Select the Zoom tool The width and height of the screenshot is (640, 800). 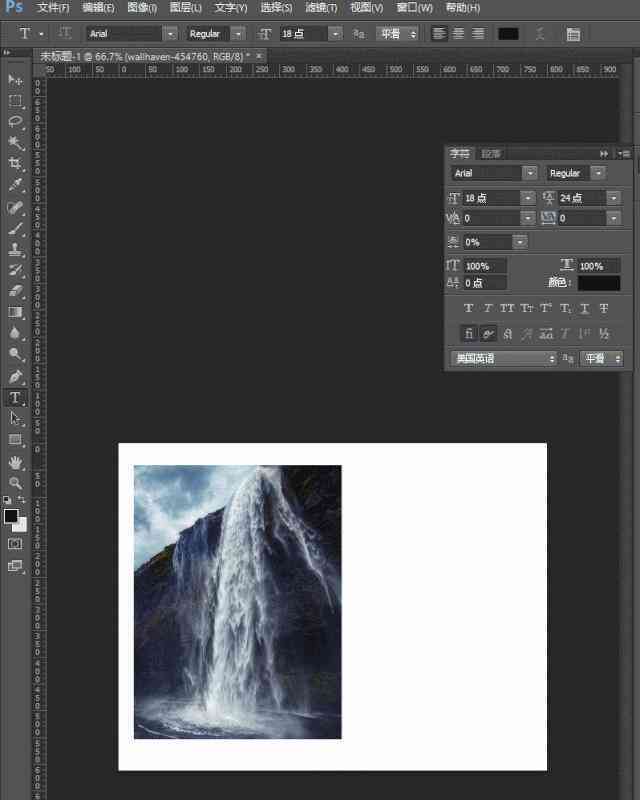click(x=15, y=483)
